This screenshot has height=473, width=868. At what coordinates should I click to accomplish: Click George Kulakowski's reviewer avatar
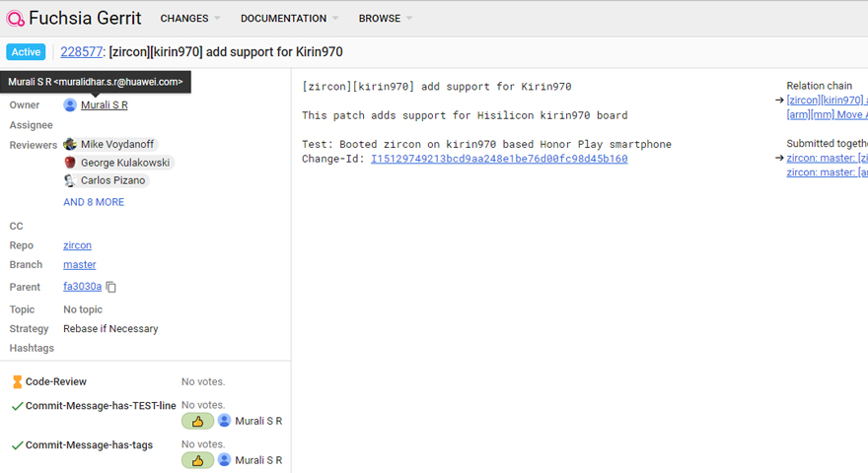pyautogui.click(x=70, y=163)
